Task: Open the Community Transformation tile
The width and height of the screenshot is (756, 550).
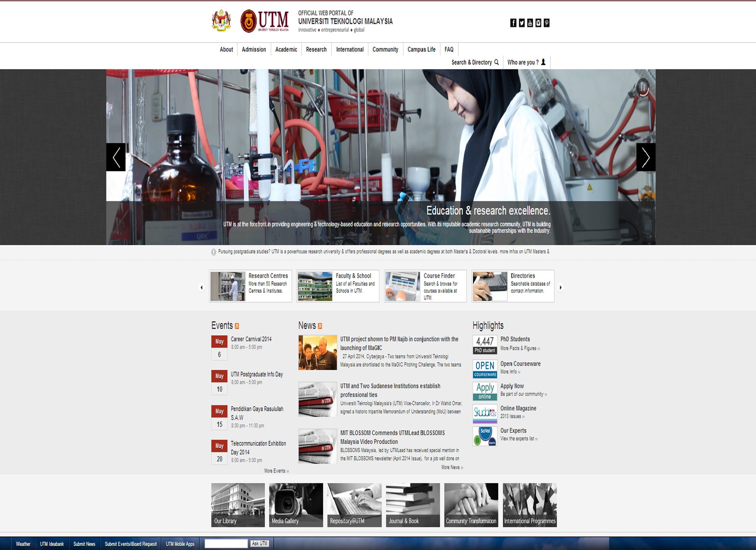Action: coord(471,505)
